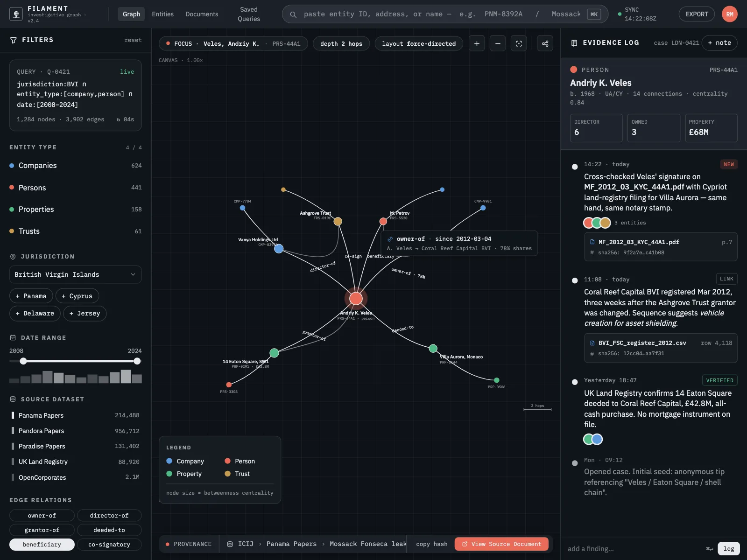Click the Evidence Log panel icon
Viewport: 747px width, 560px height.
click(x=574, y=43)
